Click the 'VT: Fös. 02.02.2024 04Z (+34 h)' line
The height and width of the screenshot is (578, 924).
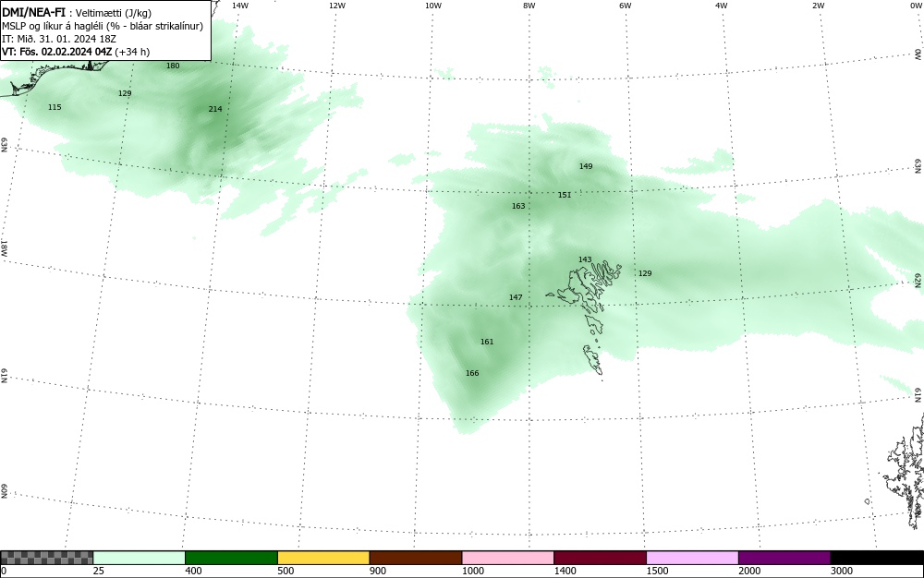(76, 52)
